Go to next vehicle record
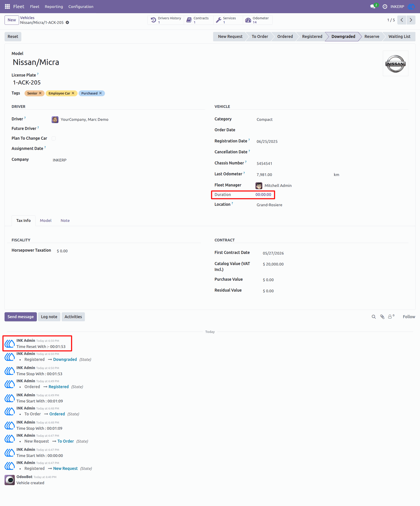The height and width of the screenshot is (506, 420). pyautogui.click(x=411, y=20)
